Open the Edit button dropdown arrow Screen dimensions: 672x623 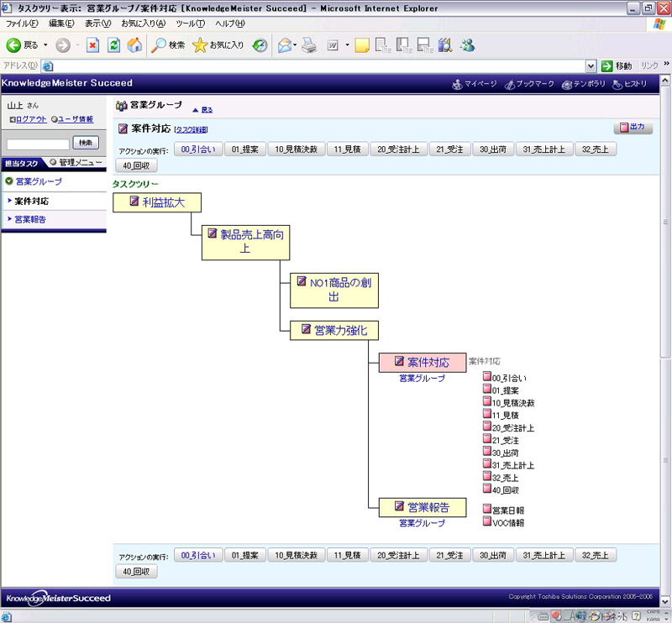point(347,45)
